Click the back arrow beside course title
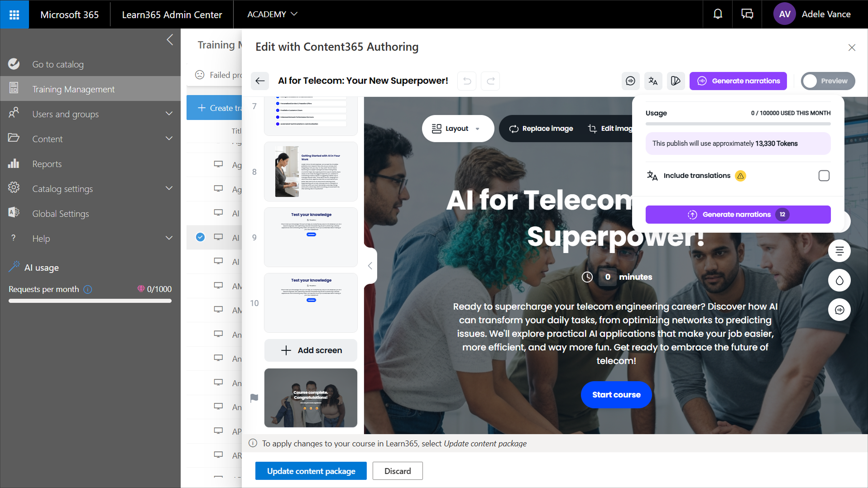 260,81
